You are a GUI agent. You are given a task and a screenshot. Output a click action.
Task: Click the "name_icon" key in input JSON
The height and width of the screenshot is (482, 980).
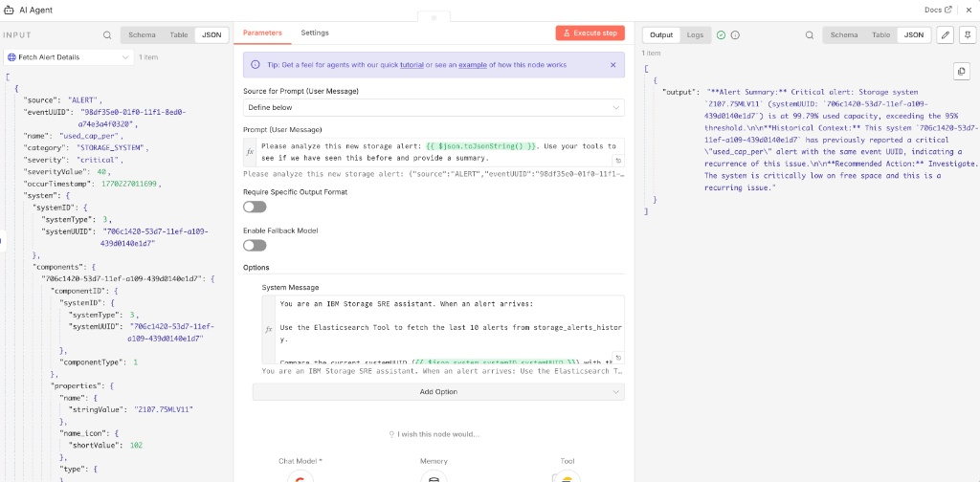pyautogui.click(x=80, y=433)
